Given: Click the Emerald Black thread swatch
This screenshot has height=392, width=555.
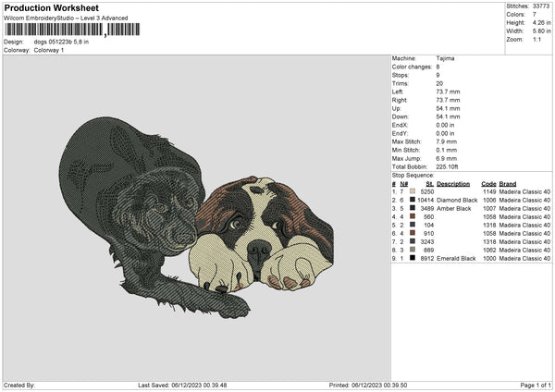Looking at the screenshot, I should [x=412, y=258].
